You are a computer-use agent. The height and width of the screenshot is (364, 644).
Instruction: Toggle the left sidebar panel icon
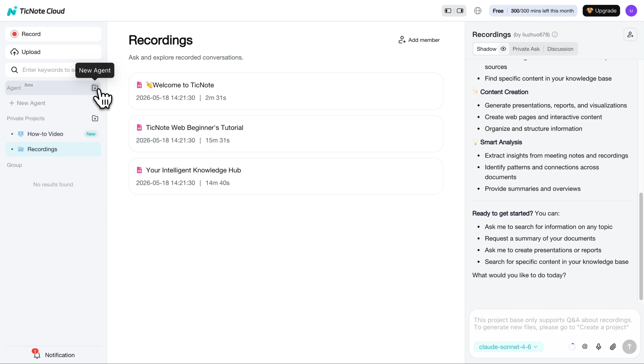[448, 11]
